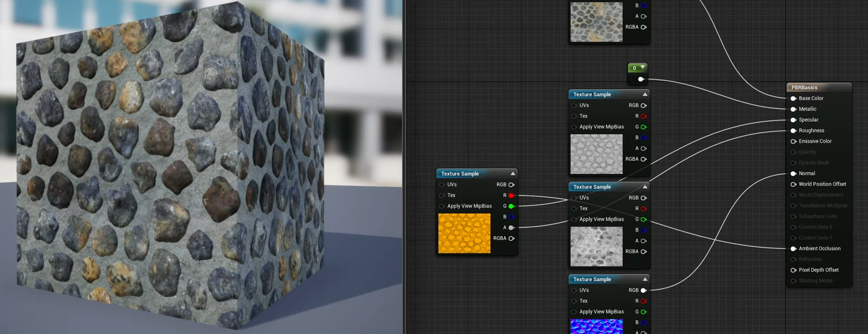Click the greyed-out 'Shading Model' label
The image size is (868, 334).
pos(816,281)
